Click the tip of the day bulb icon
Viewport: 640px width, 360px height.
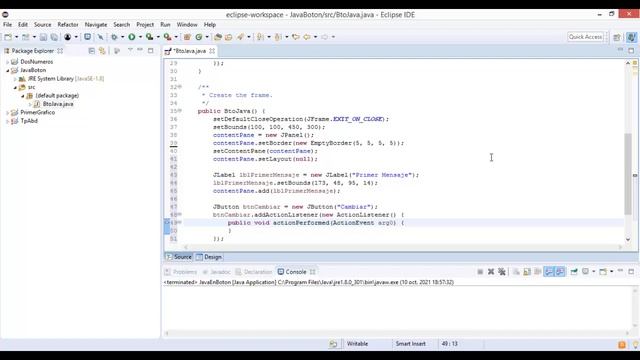coord(636,345)
